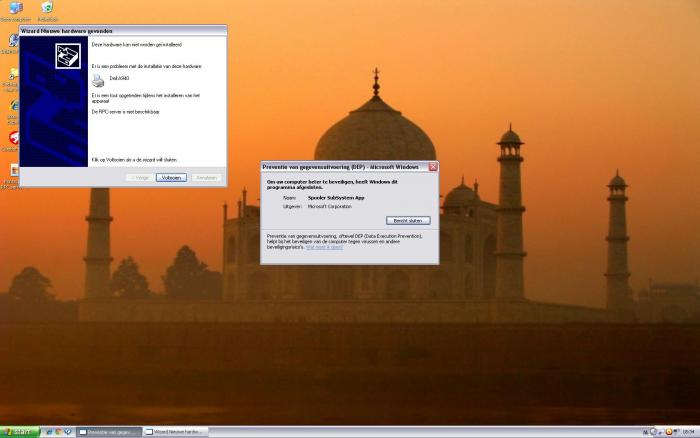The image size is (700, 438).
Task: Click the round gray tray icon
Action: pos(653,432)
